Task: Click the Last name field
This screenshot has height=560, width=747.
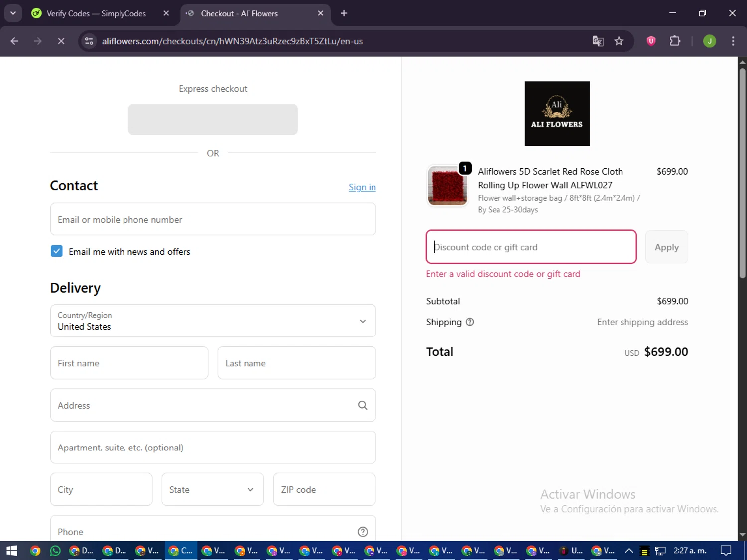Action: 297,363
